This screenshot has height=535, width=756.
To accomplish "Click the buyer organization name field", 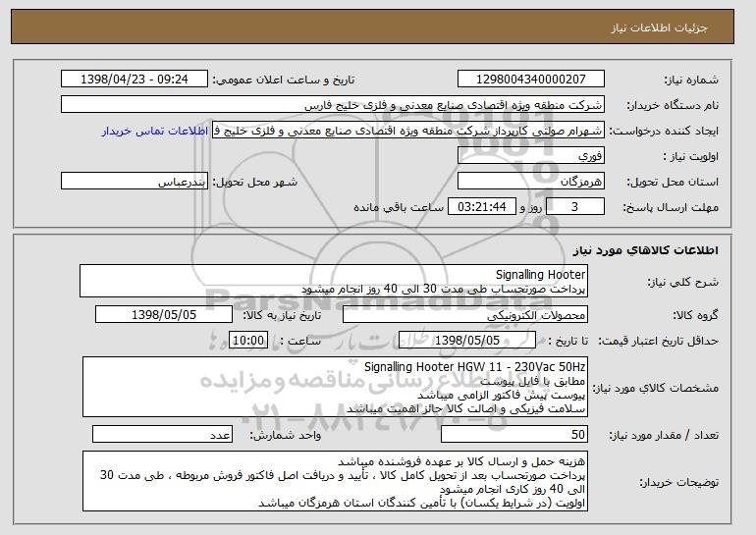I will click(333, 105).
